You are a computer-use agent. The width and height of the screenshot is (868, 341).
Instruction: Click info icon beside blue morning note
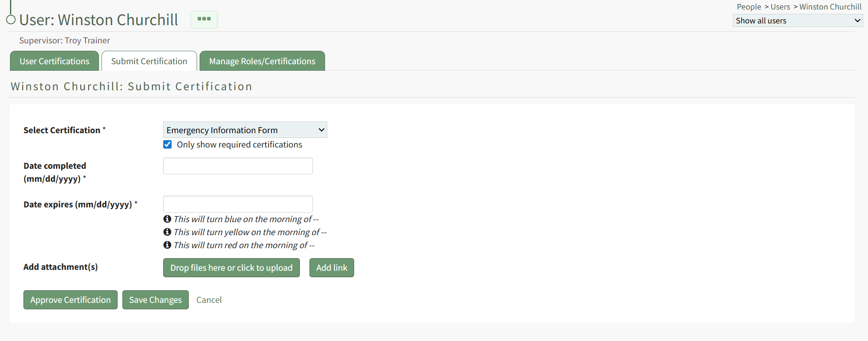(167, 219)
